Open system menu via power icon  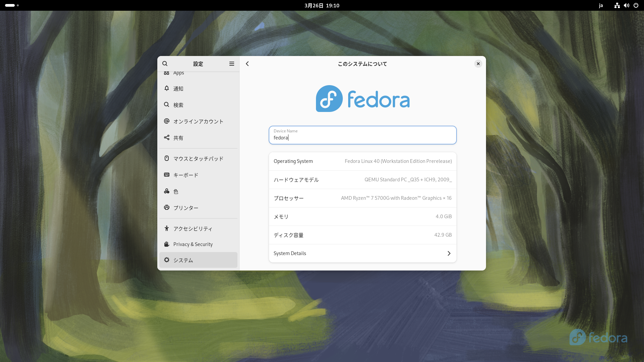click(x=636, y=5)
